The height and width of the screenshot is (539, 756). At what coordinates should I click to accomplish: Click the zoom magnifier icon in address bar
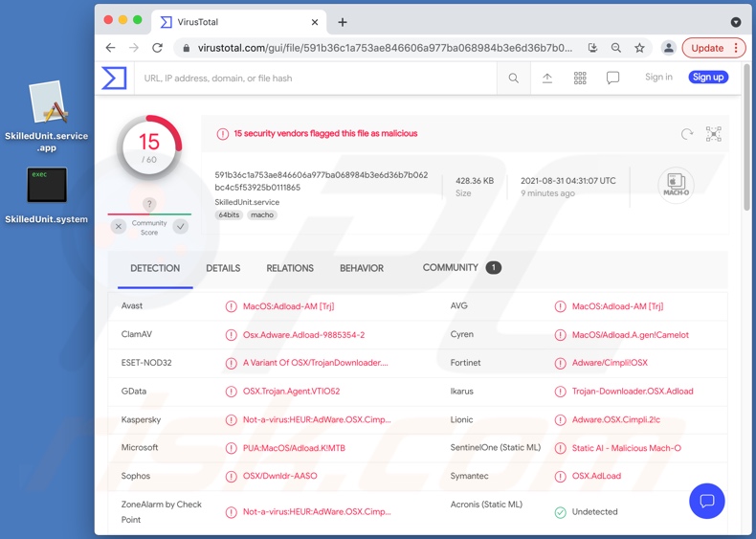click(x=616, y=48)
